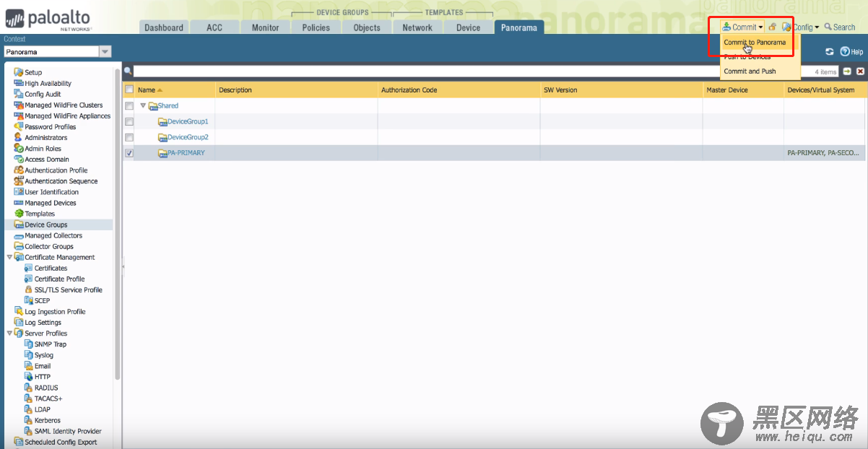Toggle the select-all checkbox in table header
The height and width of the screenshot is (449, 868).
(x=129, y=90)
